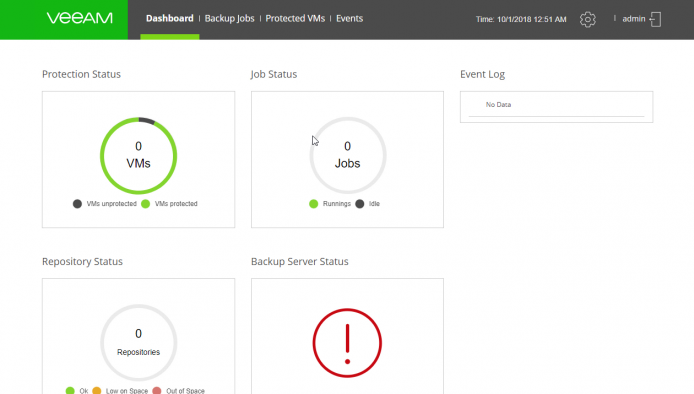Click the 0 Jobs ring chart

(x=347, y=155)
